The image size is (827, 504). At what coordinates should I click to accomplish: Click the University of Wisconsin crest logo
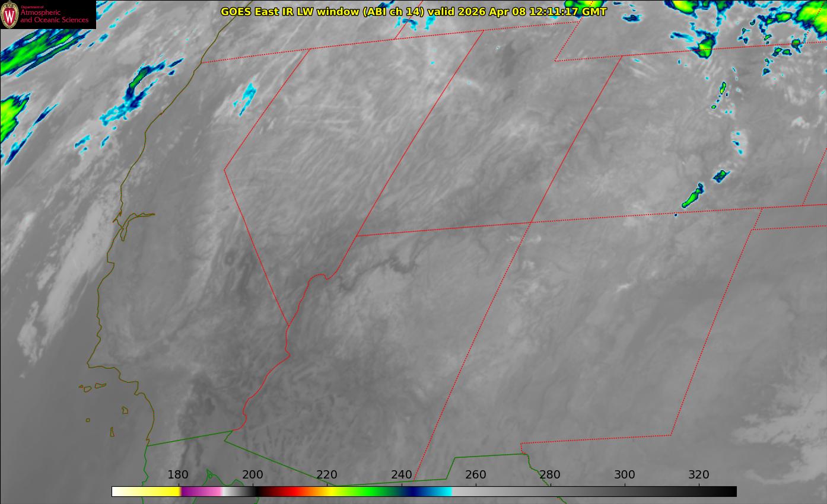[9, 15]
